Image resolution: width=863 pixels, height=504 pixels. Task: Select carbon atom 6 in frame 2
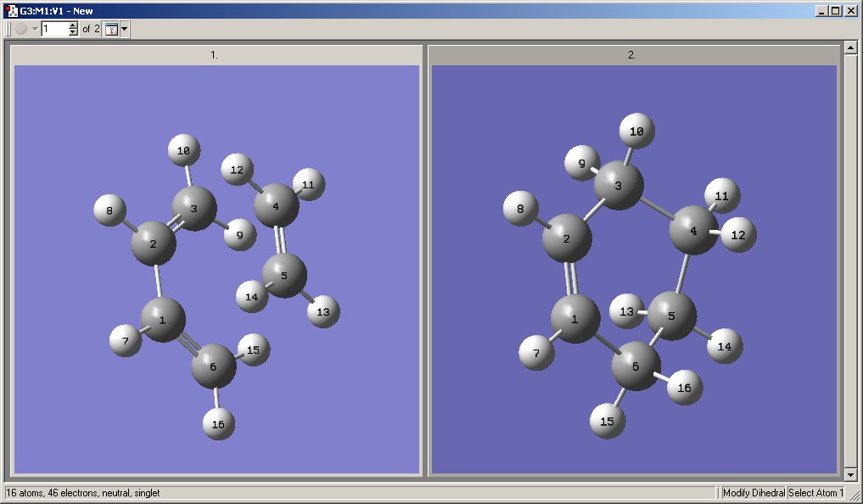636,367
